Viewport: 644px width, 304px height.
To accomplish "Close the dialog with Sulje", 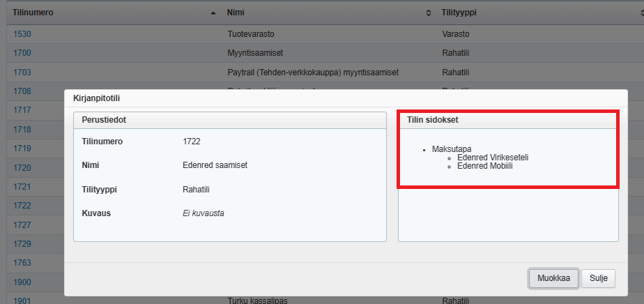I will (598, 278).
